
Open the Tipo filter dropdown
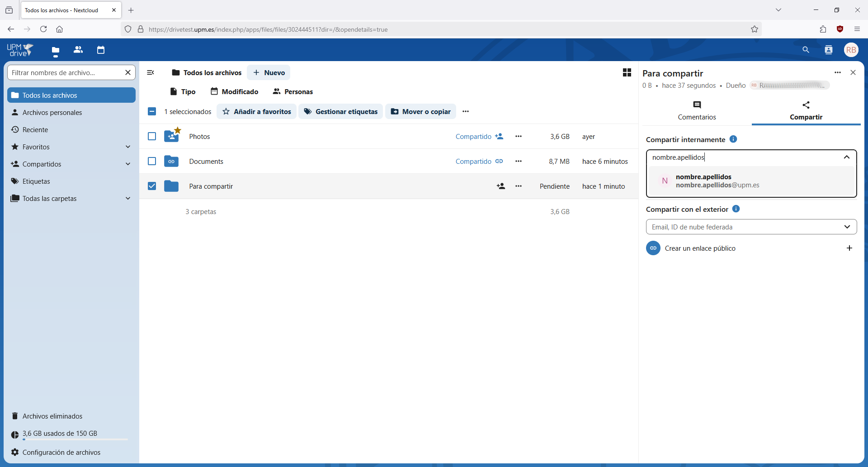click(183, 91)
